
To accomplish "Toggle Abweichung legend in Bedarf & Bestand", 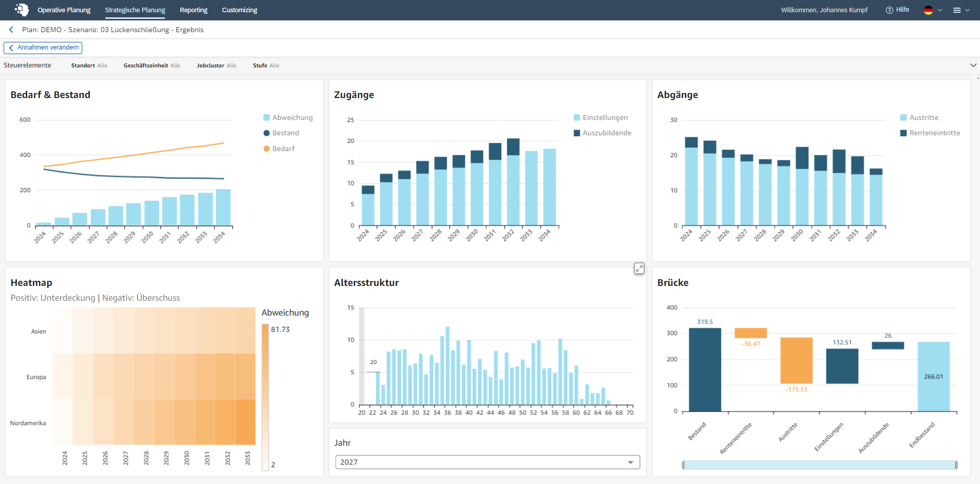I will 288,117.
